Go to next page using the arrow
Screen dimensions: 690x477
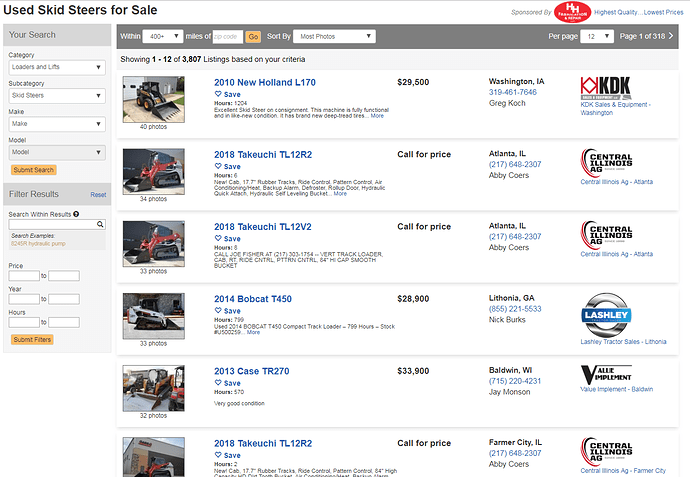671,36
